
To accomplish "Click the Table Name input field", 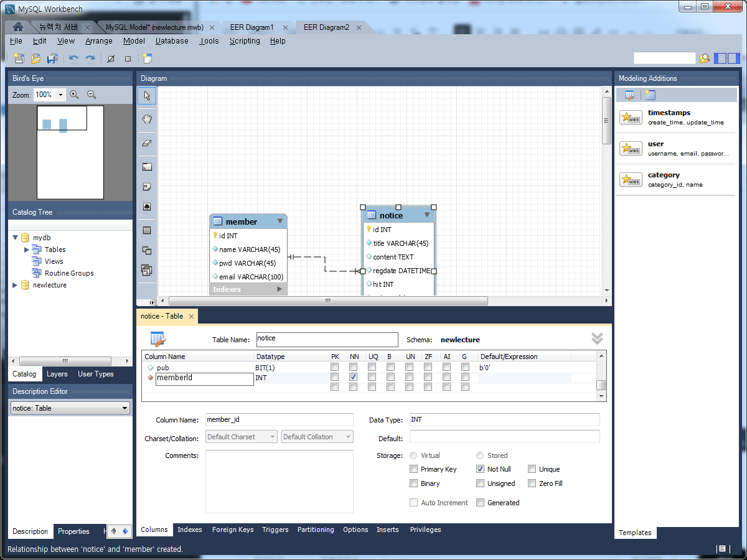I will [327, 340].
